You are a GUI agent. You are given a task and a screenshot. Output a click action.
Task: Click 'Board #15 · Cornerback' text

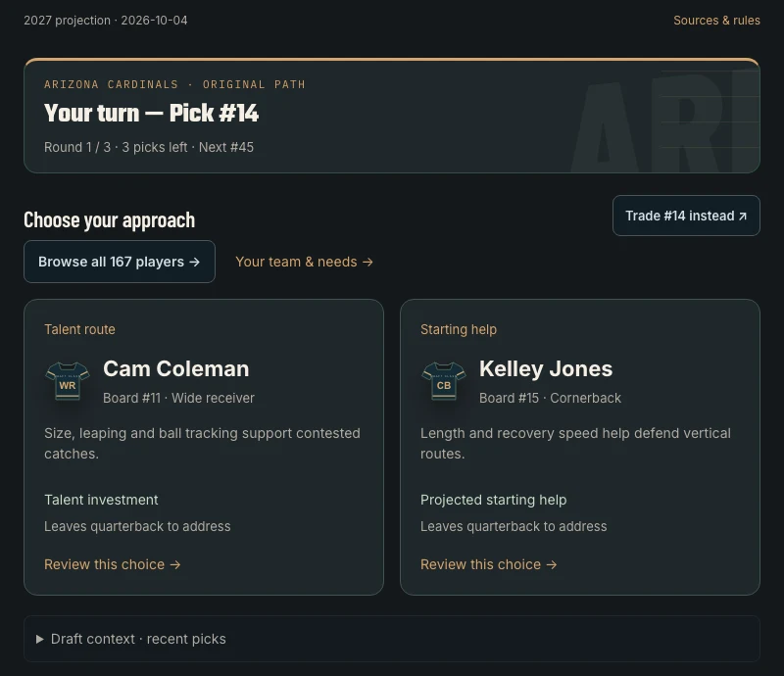[x=550, y=398]
